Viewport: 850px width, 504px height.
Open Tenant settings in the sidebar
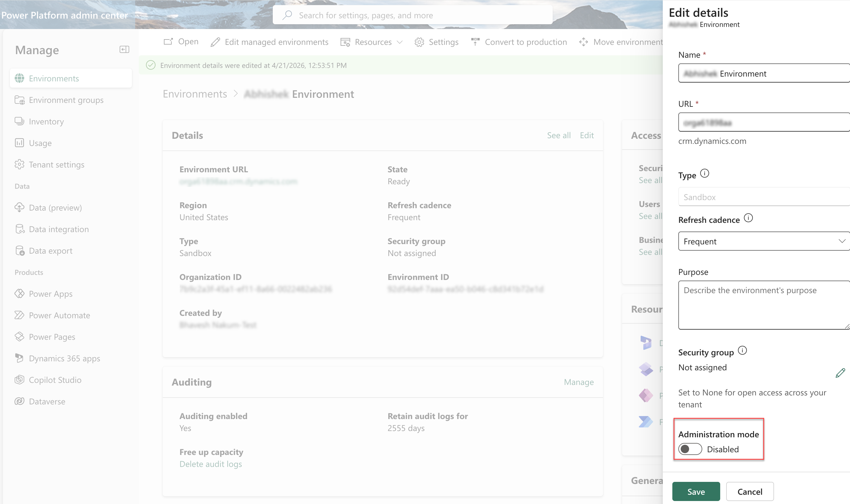coord(56,165)
